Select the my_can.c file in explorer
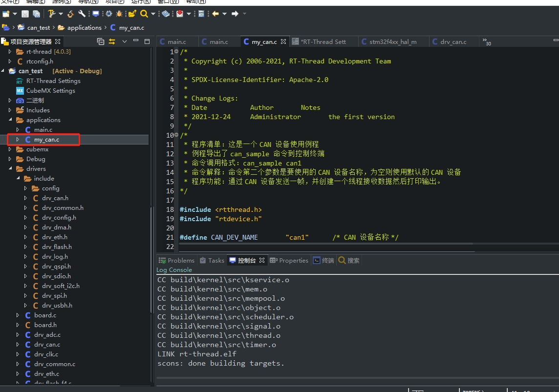The height and width of the screenshot is (392, 559). point(47,139)
